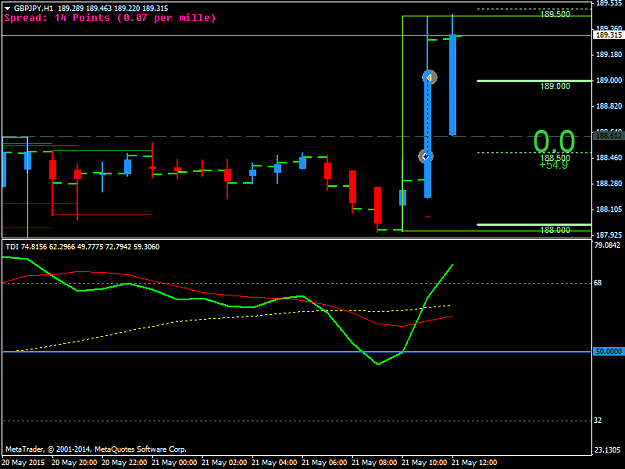This screenshot has height=469, width=625.
Task: Select the 189.500 level label
Action: [555, 14]
